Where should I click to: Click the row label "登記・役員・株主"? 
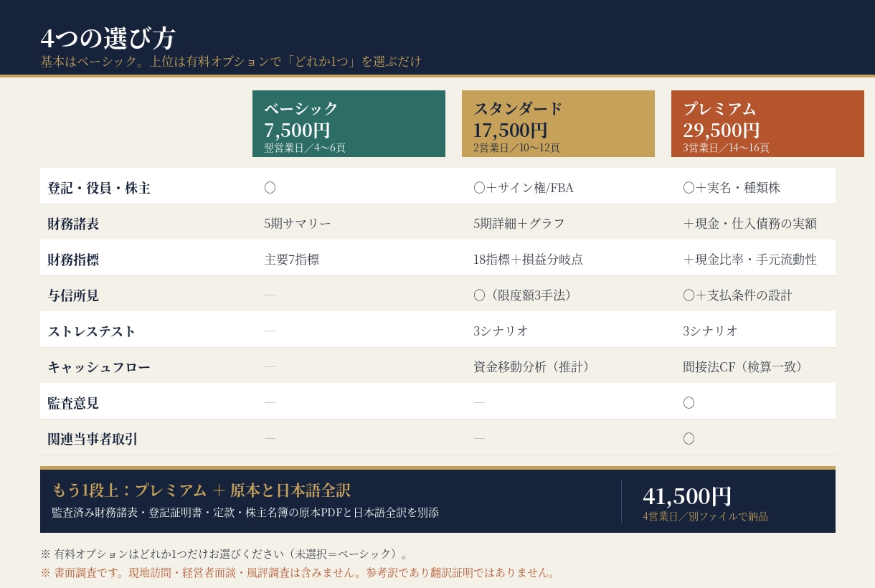[99, 188]
